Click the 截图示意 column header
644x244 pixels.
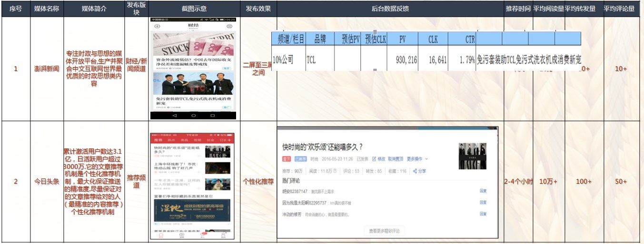pos(194,9)
